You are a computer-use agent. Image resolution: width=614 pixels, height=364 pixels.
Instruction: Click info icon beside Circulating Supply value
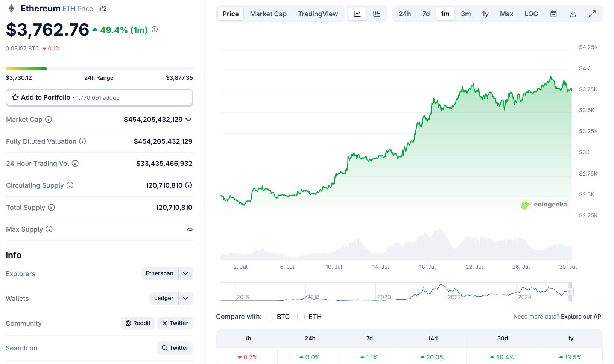click(189, 185)
